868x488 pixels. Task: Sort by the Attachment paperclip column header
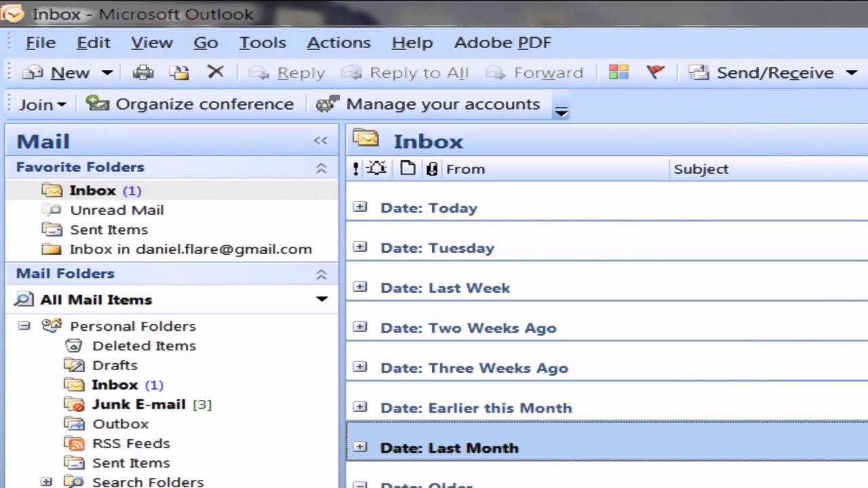pyautogui.click(x=432, y=169)
